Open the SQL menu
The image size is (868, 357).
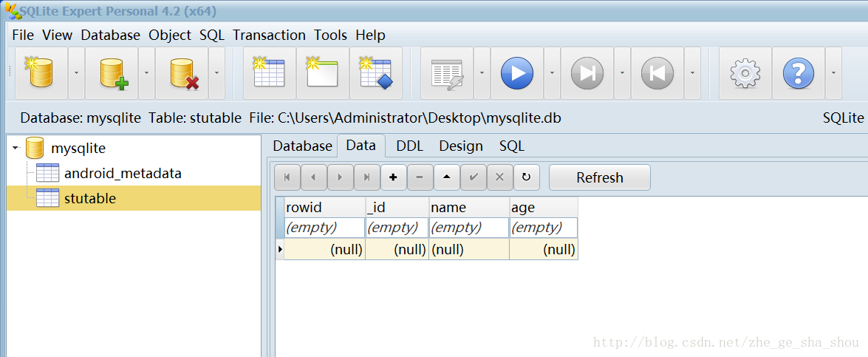point(212,35)
